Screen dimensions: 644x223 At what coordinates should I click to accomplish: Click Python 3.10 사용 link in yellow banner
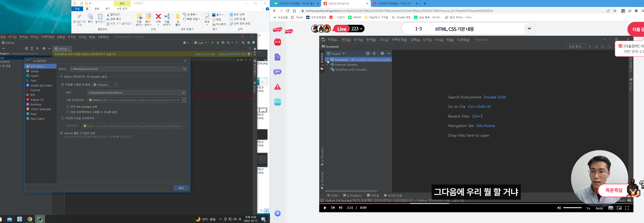click(x=205, y=54)
